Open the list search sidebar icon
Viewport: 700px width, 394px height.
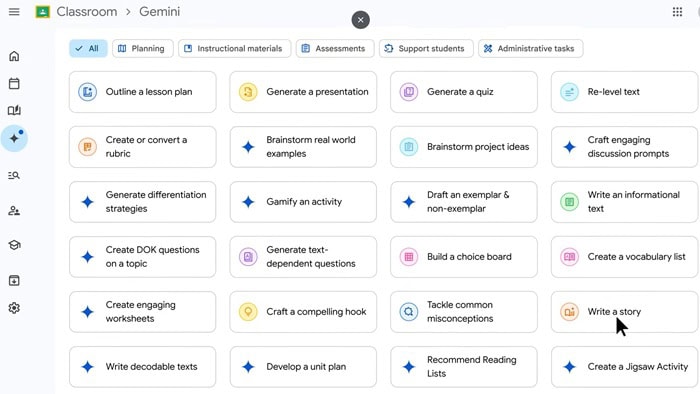[x=14, y=175]
